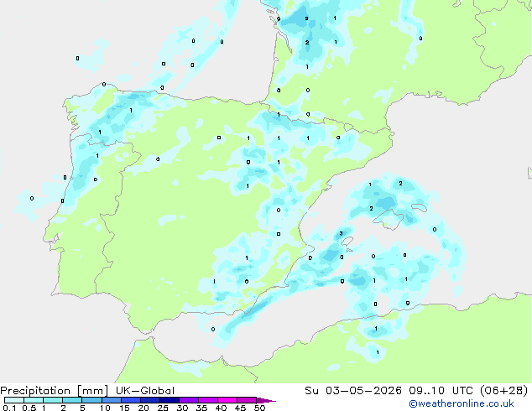The image size is (532, 411).
Task: Pick the 35–40 mm legend swatch
Action: click(207, 400)
